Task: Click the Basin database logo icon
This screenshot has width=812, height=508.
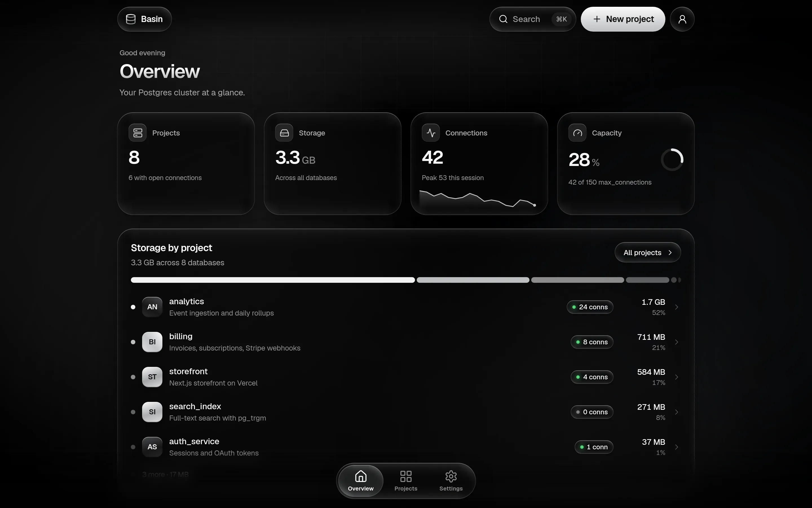Action: click(x=131, y=19)
